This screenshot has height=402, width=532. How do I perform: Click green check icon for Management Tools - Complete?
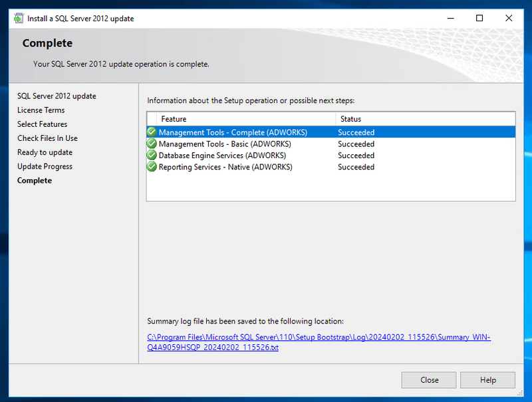(152, 132)
